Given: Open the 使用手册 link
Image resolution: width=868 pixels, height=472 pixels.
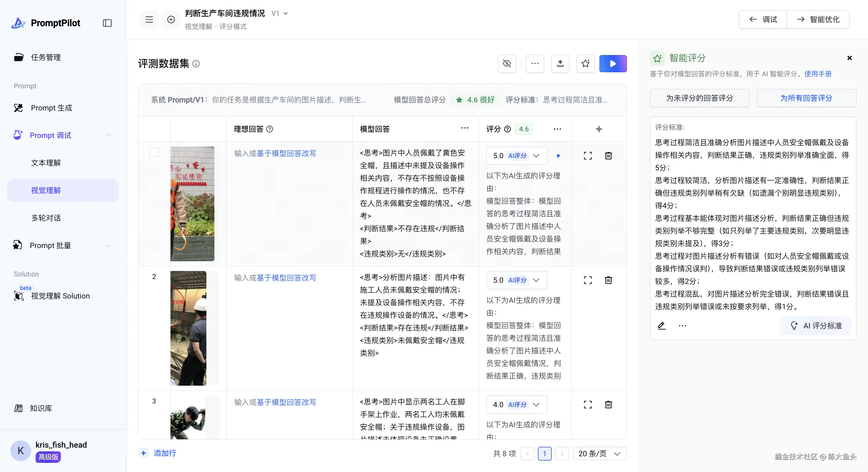Looking at the screenshot, I should (x=818, y=74).
